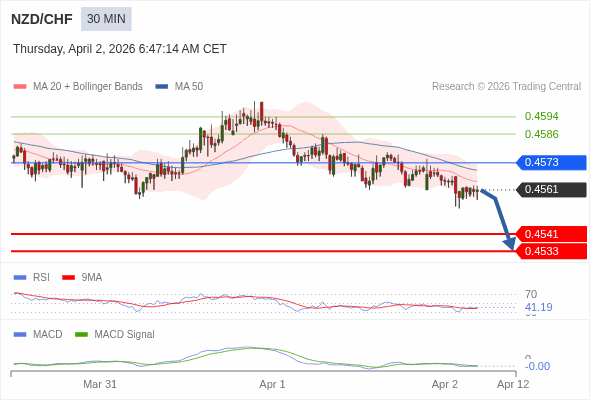This screenshot has width=590, height=400.
Task: Click the NZD/CHF pair title
Action: tap(42, 19)
